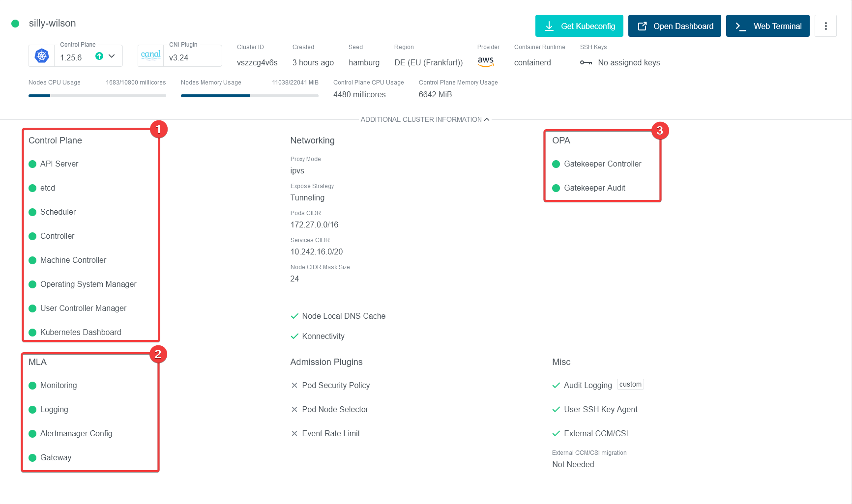Click the Kubernetes logo next to version
This screenshot has width=852, height=504.
42,56
